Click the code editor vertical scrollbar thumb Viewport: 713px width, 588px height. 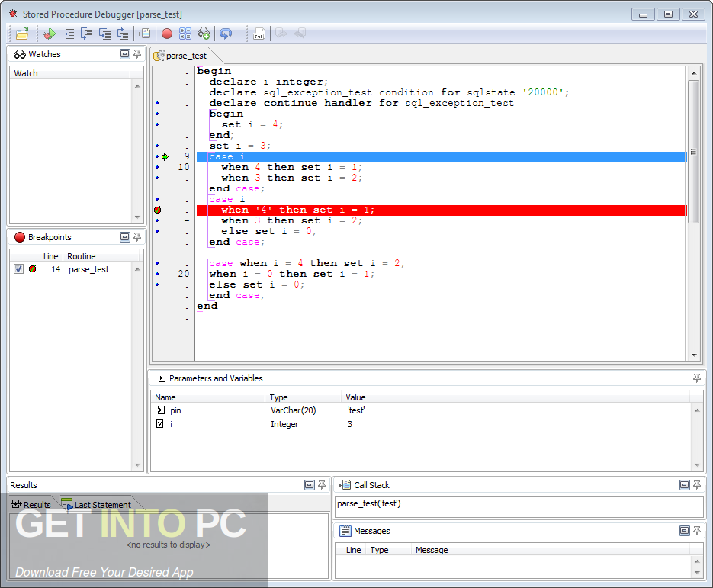(x=693, y=152)
